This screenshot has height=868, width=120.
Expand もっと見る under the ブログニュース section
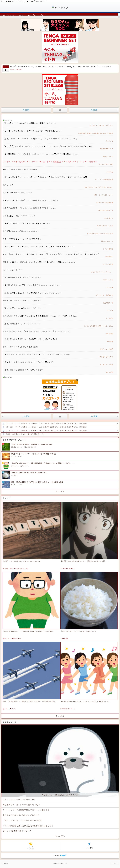[60, 833]
